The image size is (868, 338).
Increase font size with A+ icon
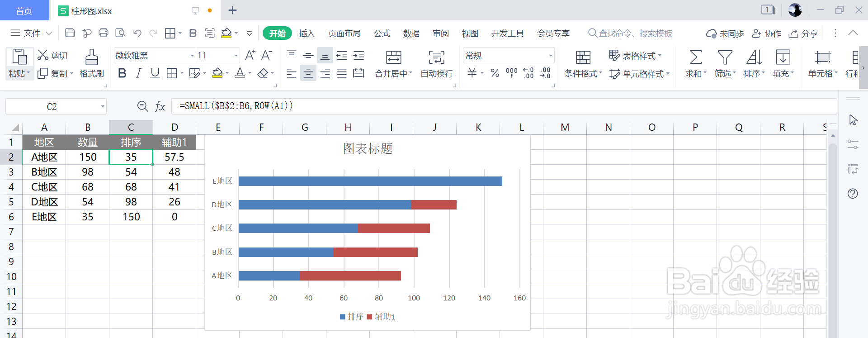[250, 55]
